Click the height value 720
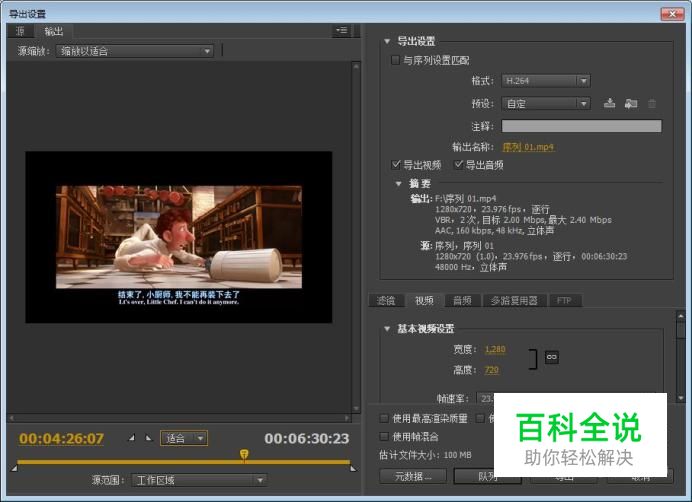This screenshot has height=502, width=692. click(492, 370)
